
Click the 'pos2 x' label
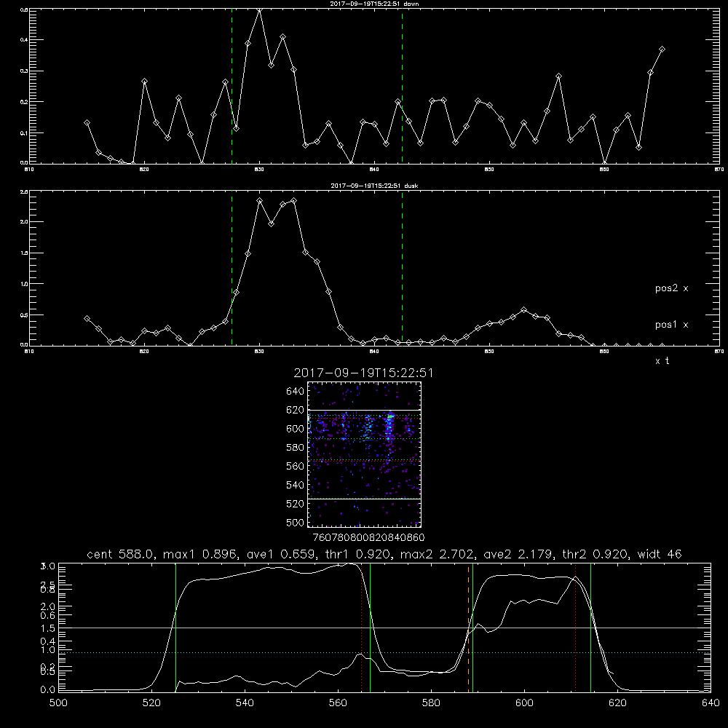point(671,288)
